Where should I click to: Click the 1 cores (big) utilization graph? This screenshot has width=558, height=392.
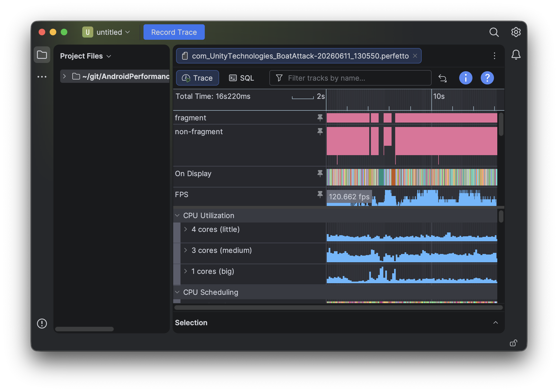coord(412,275)
